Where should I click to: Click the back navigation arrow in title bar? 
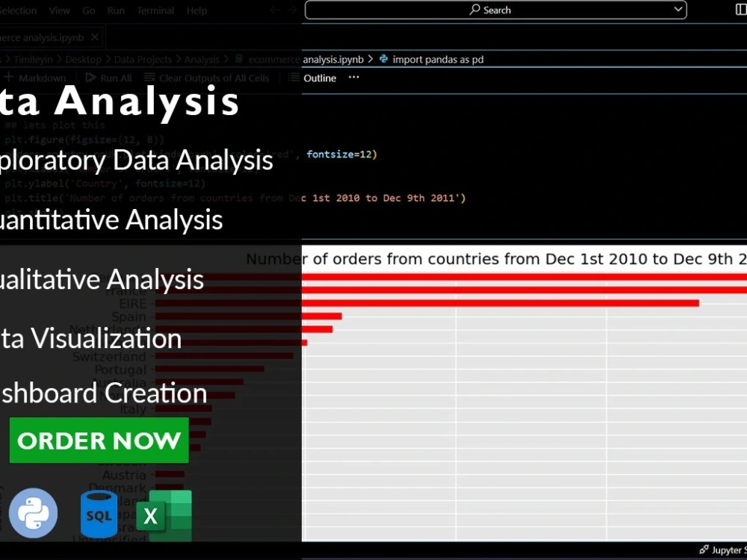pos(274,10)
